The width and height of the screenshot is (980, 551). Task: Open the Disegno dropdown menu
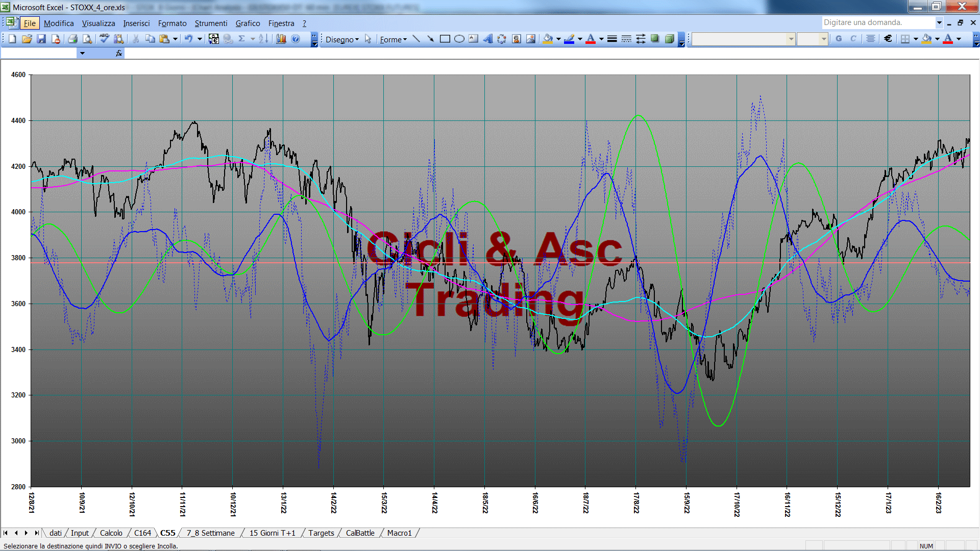point(342,39)
